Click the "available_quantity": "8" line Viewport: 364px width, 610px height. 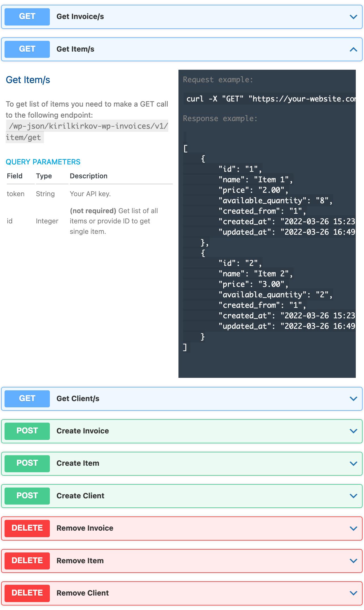[x=275, y=201]
